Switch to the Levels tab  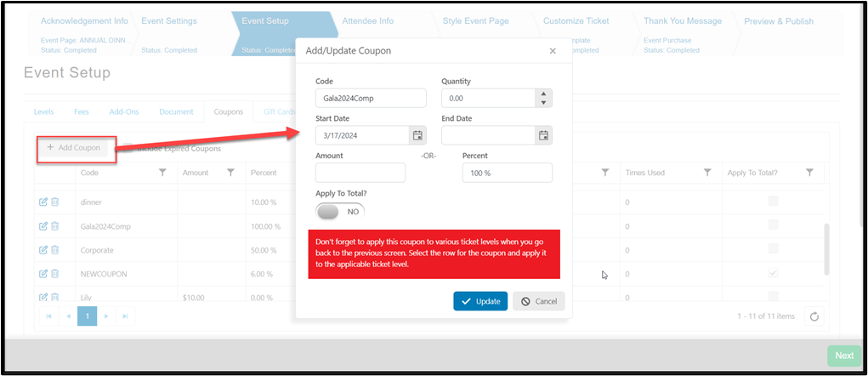pos(43,111)
